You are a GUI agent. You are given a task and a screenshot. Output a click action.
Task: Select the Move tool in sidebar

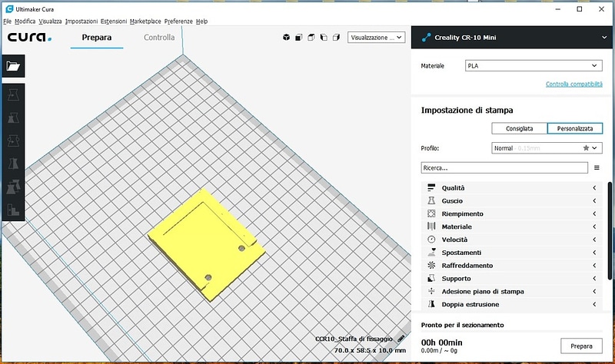click(x=13, y=94)
